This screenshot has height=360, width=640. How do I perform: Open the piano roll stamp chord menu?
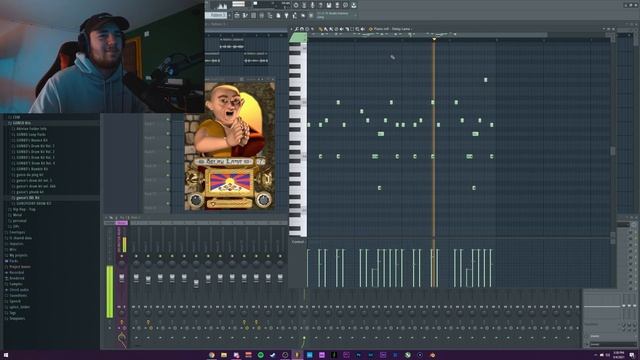click(x=307, y=29)
